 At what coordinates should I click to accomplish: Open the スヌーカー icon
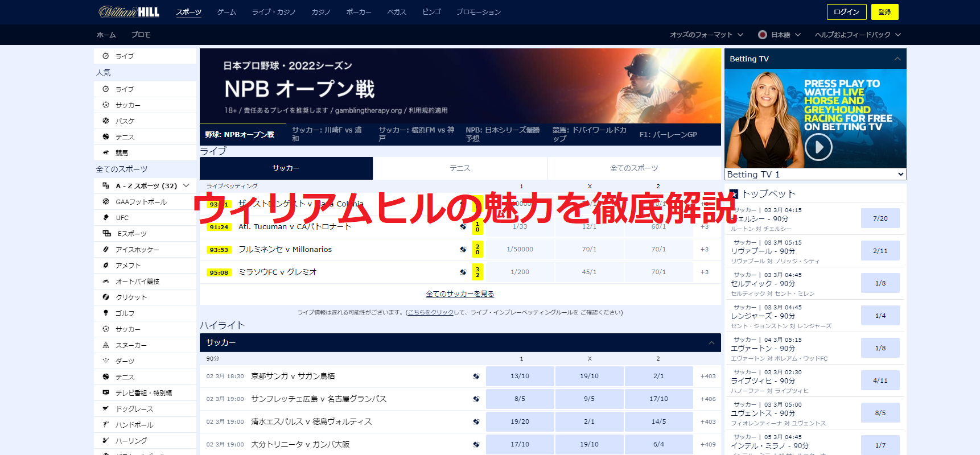tap(105, 345)
